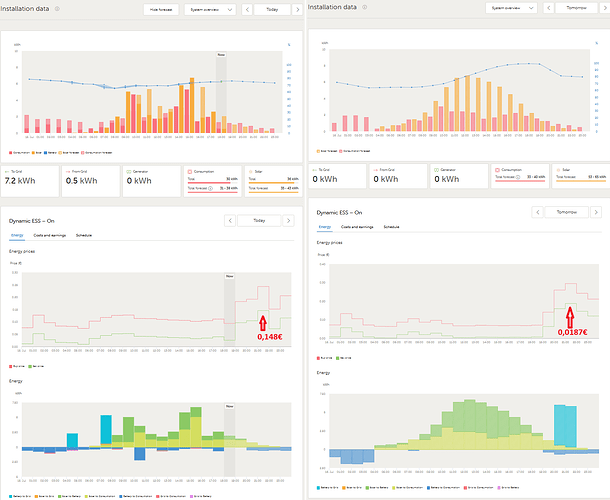Click Today button in Installation data header

click(272, 9)
